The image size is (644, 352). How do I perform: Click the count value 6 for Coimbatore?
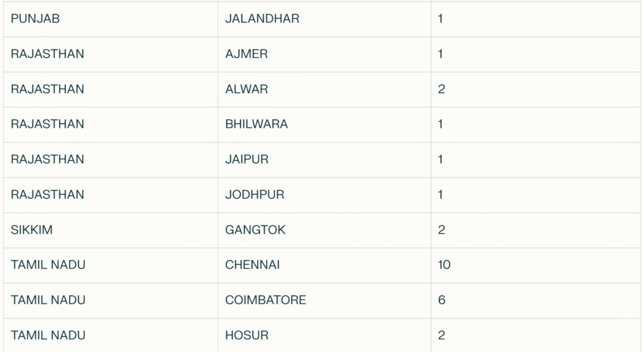536,300
